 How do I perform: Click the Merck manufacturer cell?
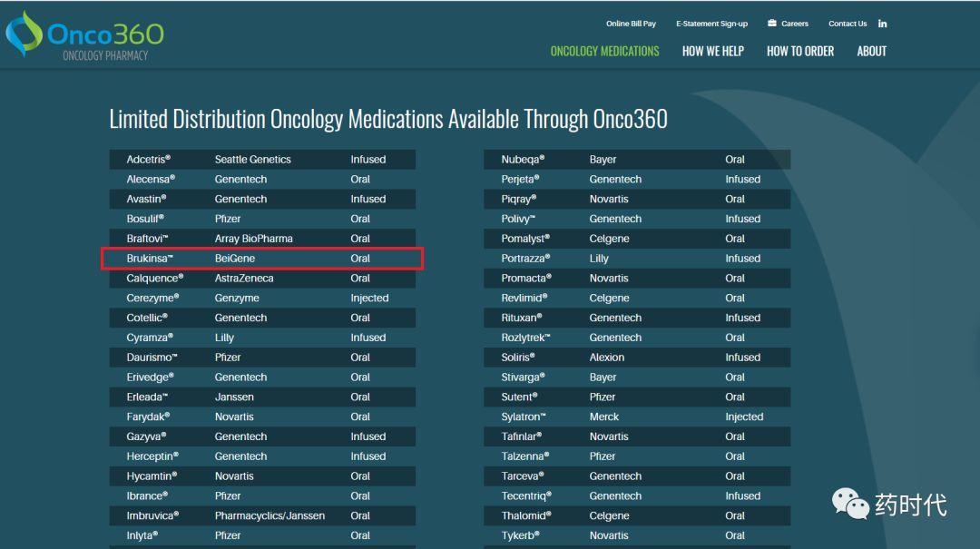(603, 417)
